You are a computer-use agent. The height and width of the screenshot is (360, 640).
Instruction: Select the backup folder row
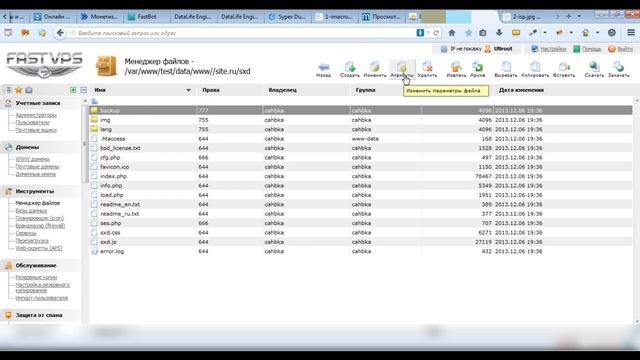(x=361, y=110)
